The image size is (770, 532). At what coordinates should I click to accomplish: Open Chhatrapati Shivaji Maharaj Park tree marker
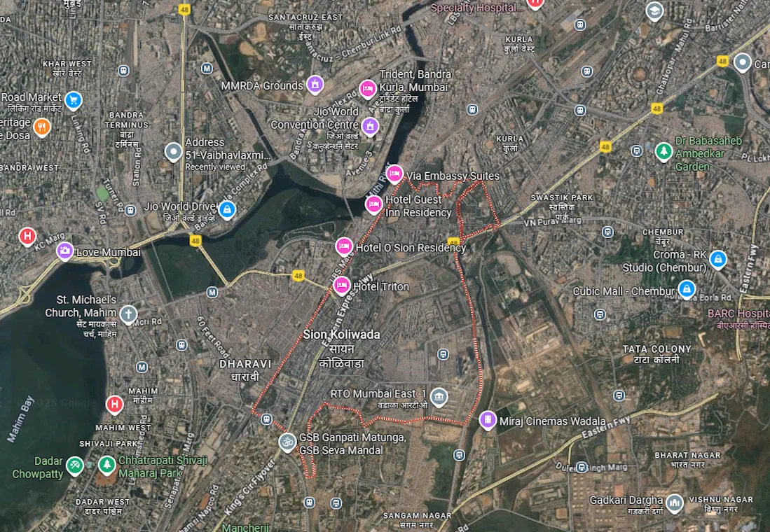(x=107, y=464)
